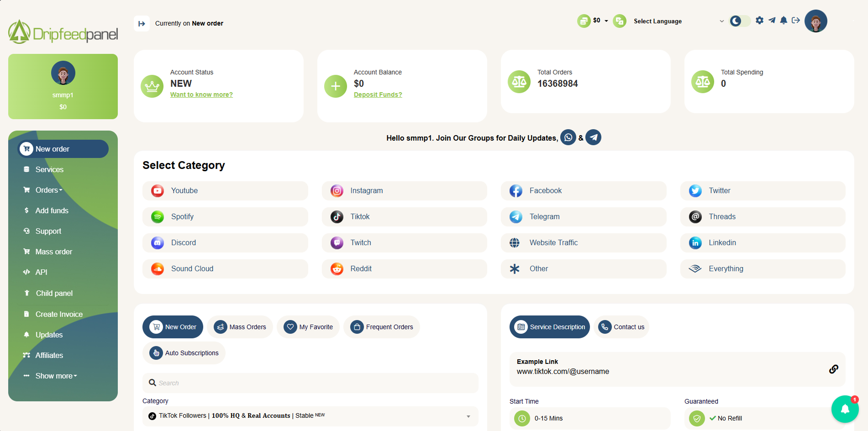Select Threads category

click(x=763, y=217)
